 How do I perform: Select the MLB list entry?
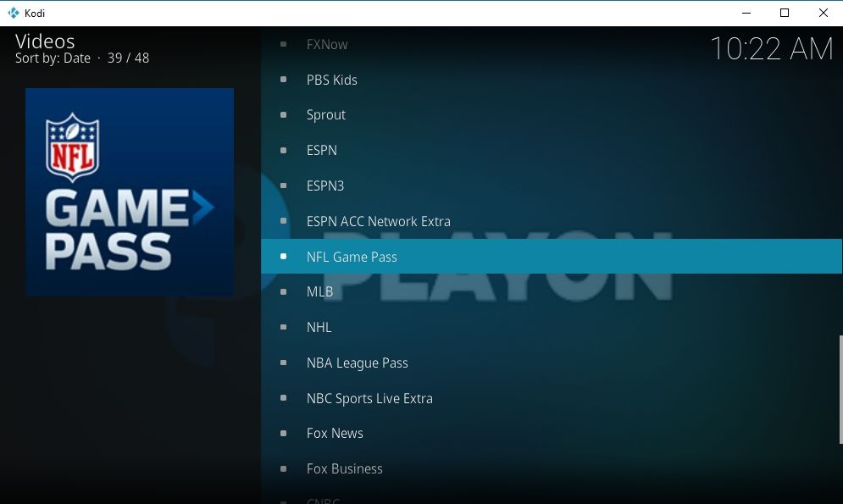point(552,291)
